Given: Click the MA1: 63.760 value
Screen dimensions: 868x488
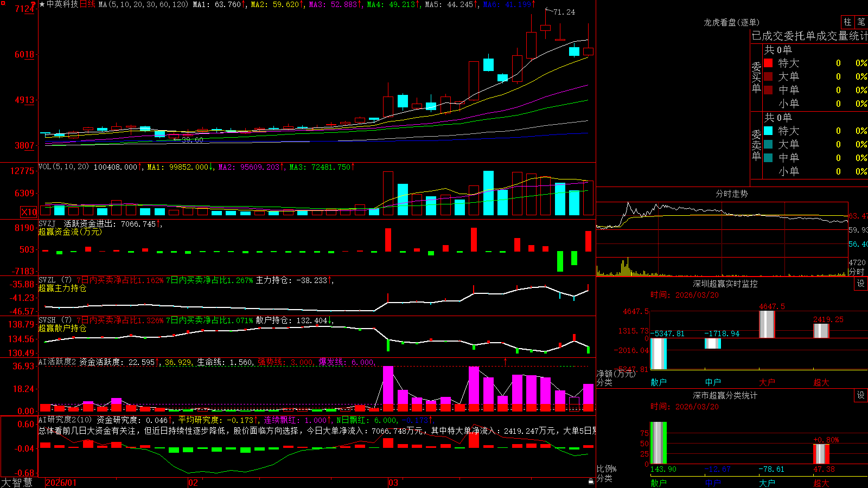Looking at the screenshot, I should (219, 4).
